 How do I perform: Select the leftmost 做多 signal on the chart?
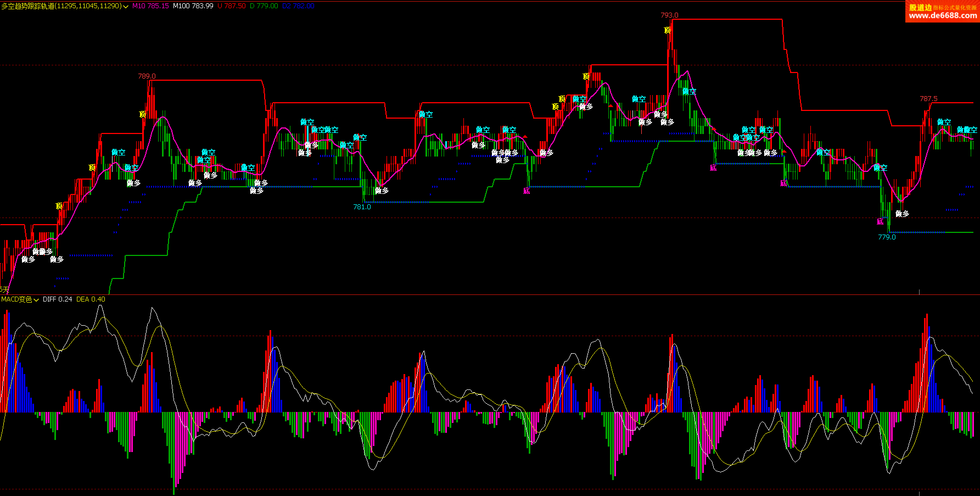28,259
